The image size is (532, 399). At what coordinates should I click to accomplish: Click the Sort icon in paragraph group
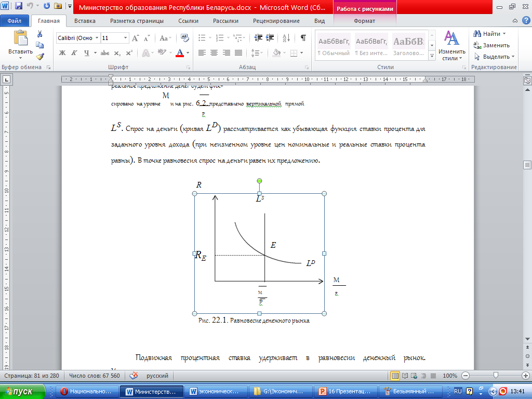tap(286, 38)
